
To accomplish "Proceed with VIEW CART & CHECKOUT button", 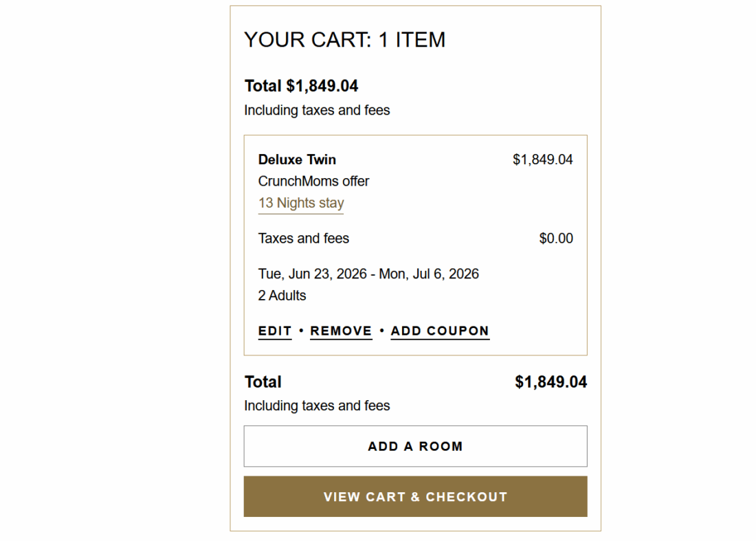I will click(415, 496).
